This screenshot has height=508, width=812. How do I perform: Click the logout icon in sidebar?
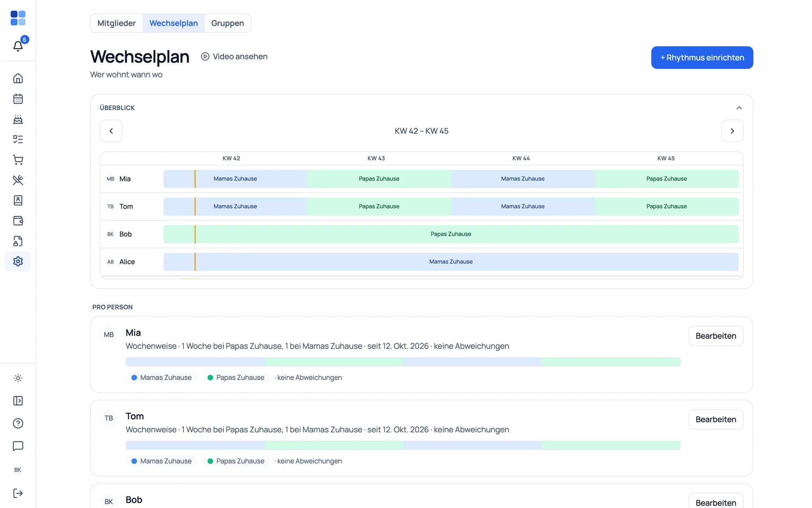coord(18,493)
